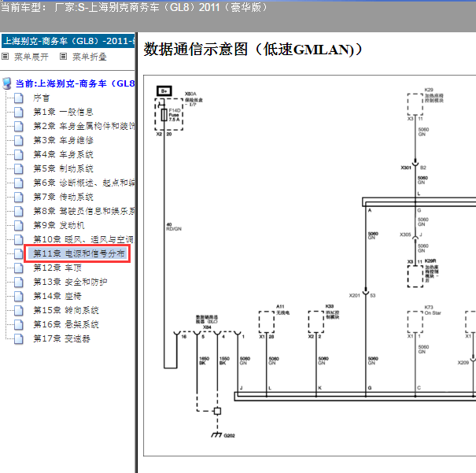Open 第4章 车身系统

coord(63,154)
